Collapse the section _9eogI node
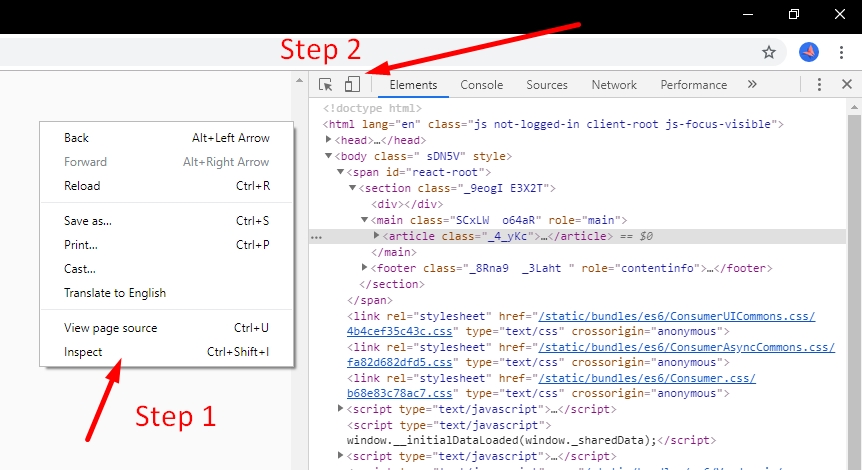Viewport: 862px width, 470px height. click(x=352, y=187)
